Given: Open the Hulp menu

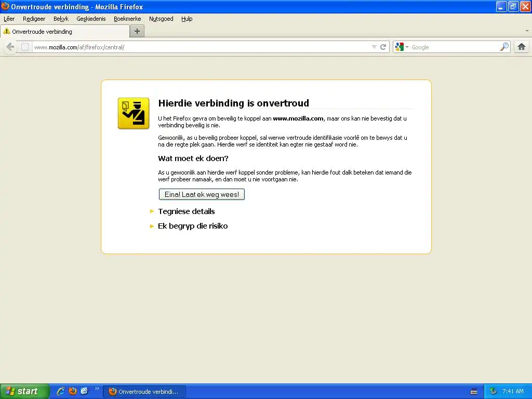Looking at the screenshot, I should [187, 19].
